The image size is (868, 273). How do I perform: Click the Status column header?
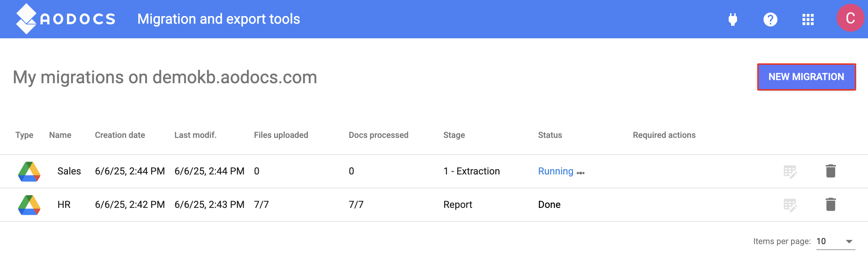coord(550,135)
